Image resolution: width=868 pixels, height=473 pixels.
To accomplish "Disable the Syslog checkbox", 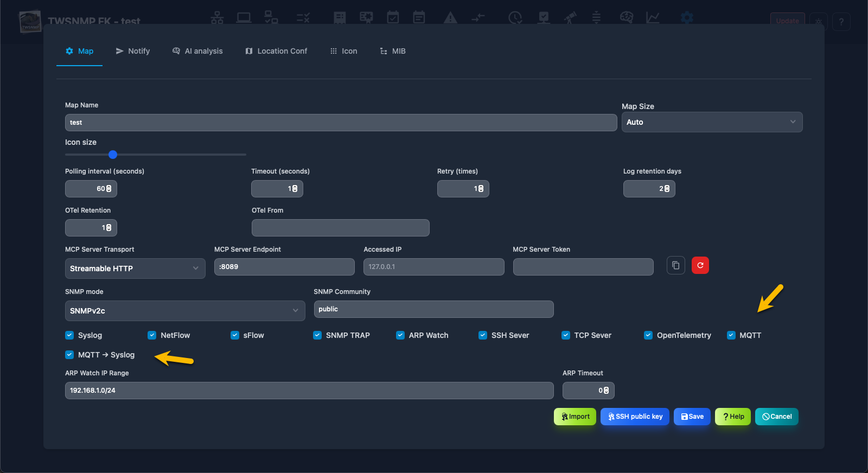I will 69,335.
